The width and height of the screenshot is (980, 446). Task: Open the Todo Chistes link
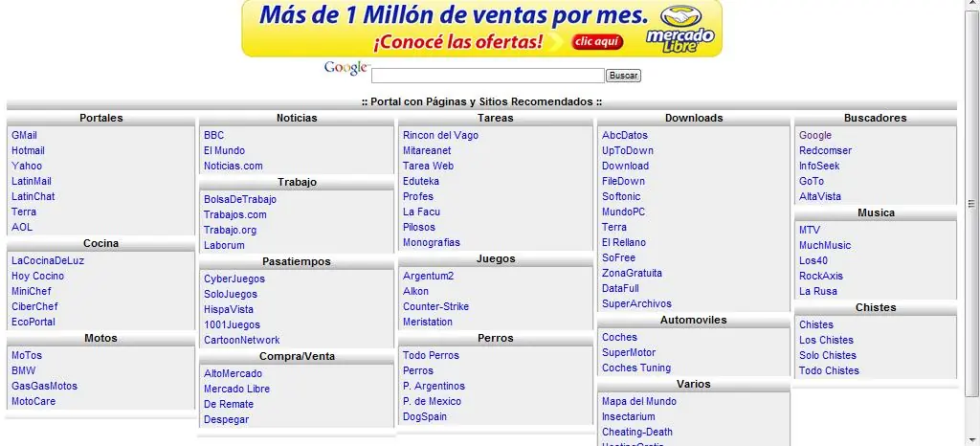(x=829, y=371)
